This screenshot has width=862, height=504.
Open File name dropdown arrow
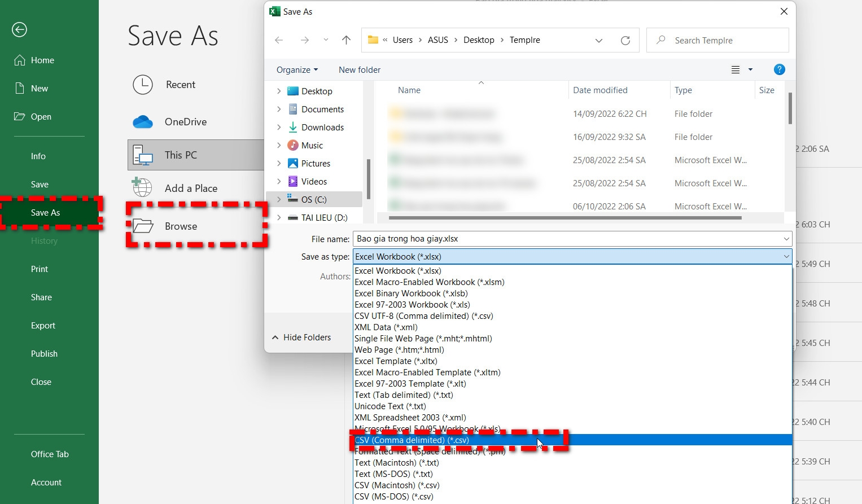point(786,239)
